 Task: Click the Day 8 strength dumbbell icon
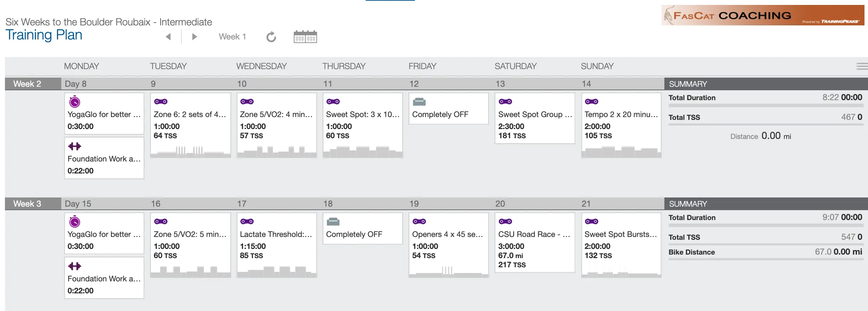pyautogui.click(x=74, y=146)
